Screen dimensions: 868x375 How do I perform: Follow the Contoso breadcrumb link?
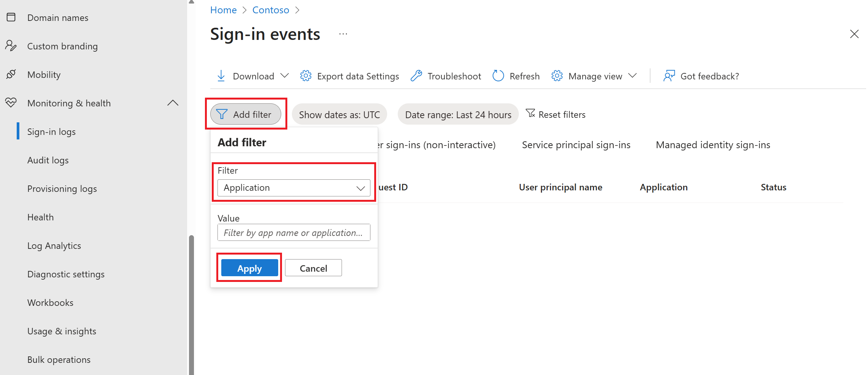pos(271,10)
